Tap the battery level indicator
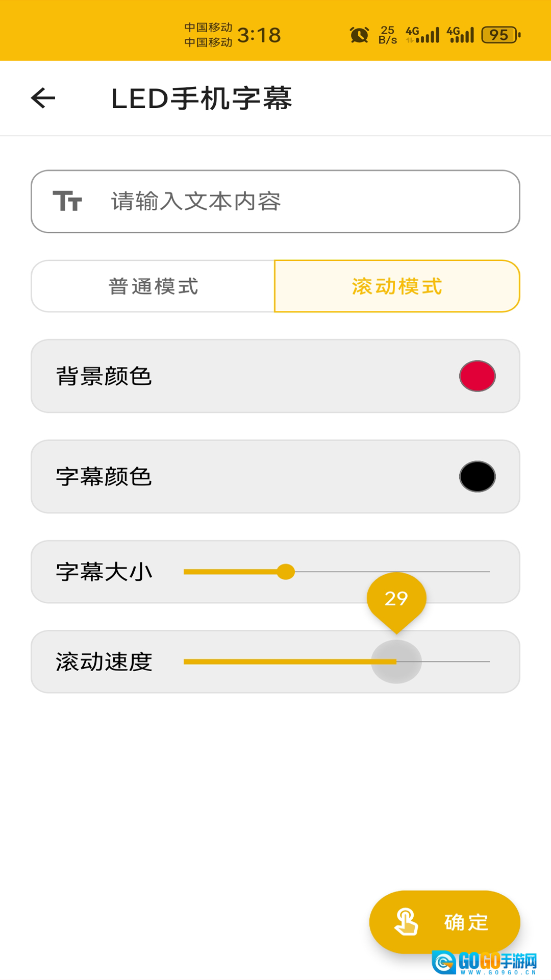Screen dimensions: 551x980 500,35
